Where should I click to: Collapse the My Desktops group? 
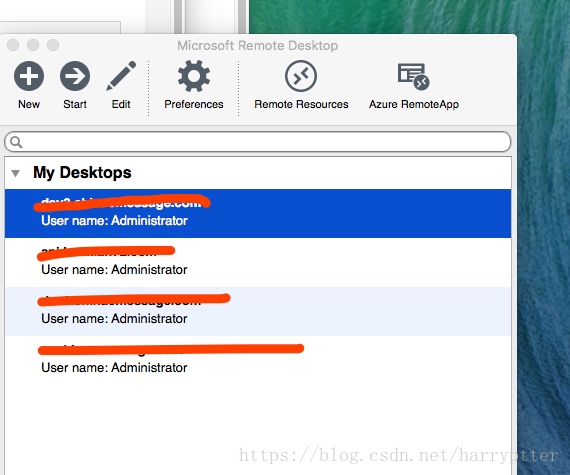click(15, 173)
